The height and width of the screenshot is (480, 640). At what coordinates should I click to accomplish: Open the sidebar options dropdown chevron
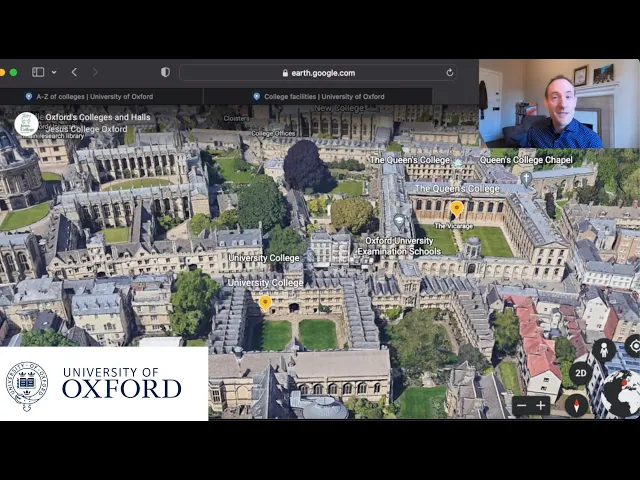(54, 73)
